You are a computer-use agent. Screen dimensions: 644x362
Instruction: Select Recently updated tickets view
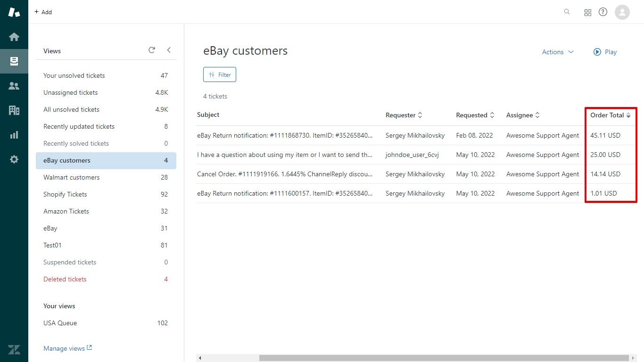[x=106, y=126]
